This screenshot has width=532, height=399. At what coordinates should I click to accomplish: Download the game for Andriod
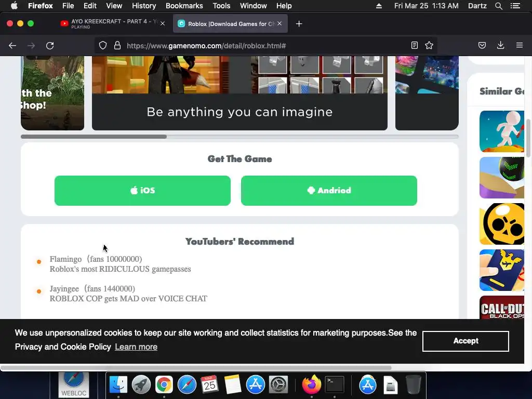coord(329,190)
